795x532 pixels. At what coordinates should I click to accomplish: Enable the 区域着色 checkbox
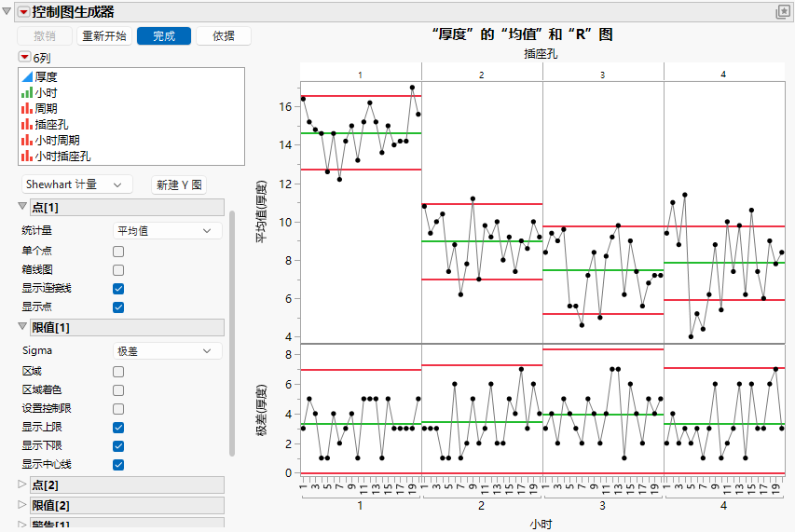coord(118,390)
